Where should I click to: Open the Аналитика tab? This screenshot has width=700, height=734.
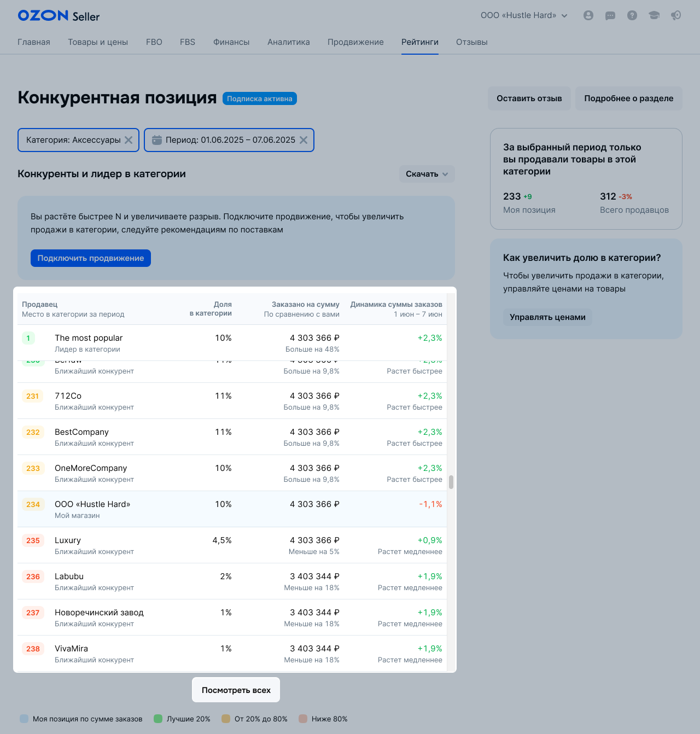click(288, 42)
